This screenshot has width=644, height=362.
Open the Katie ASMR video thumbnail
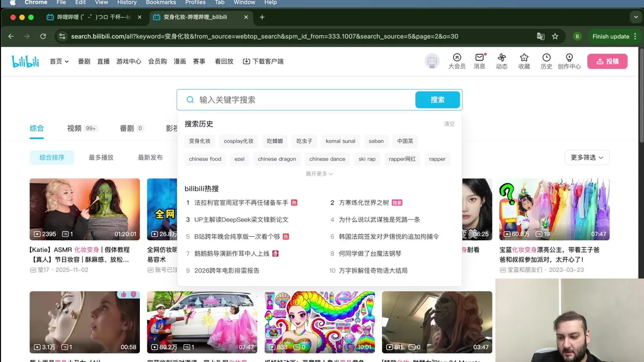(x=85, y=209)
